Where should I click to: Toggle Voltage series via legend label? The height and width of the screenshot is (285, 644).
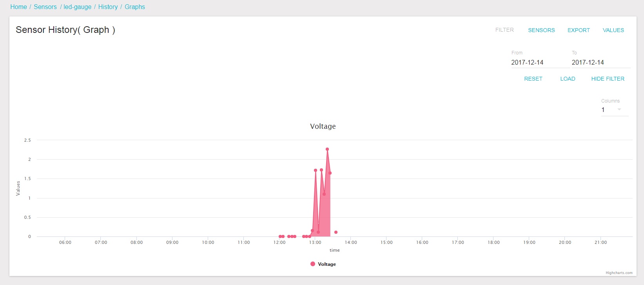click(x=327, y=264)
